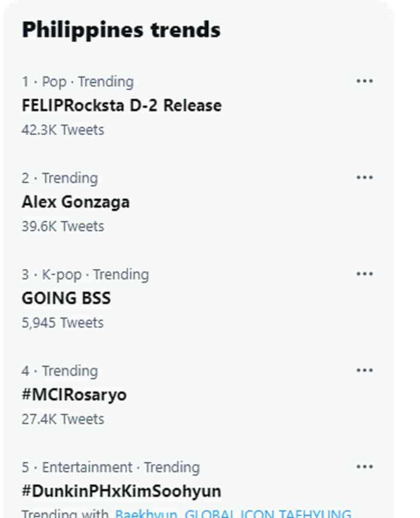View the Alex Gonzaga trending topic
Viewport: 420px width, 518px height.
(x=75, y=202)
